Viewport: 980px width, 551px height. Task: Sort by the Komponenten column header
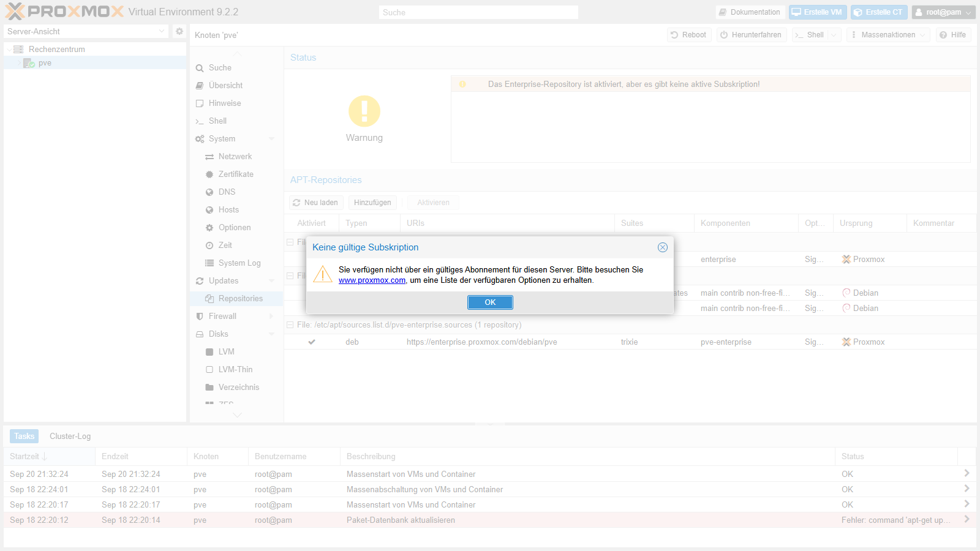click(746, 223)
